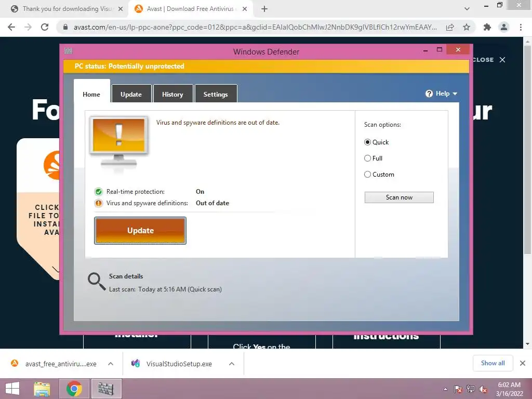Switch to the Update tab
532x399 pixels.
(x=131, y=94)
